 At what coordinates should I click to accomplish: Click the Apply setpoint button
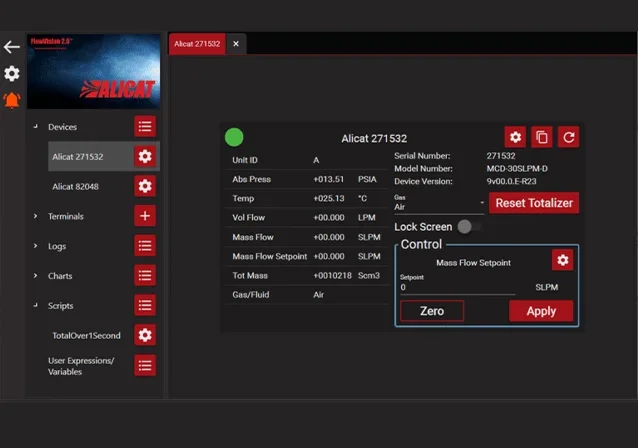coord(541,311)
